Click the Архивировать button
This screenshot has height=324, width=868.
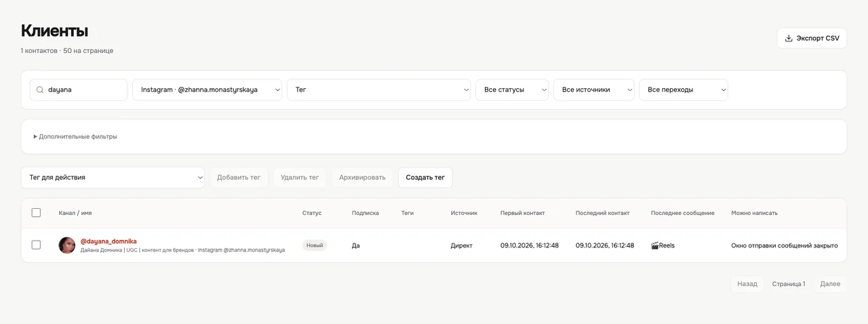coord(362,178)
